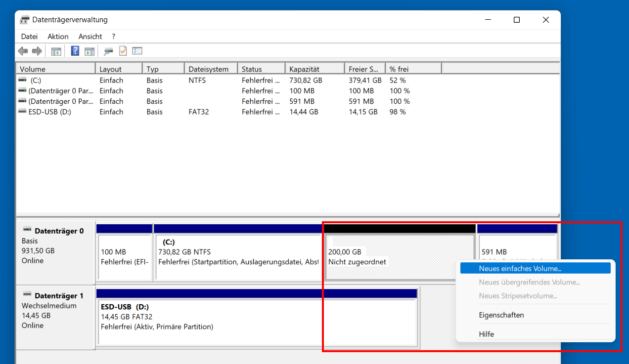The height and width of the screenshot is (364, 629).
Task: Click the greyed Neues Stripesetvolume... entry
Action: 536,296
